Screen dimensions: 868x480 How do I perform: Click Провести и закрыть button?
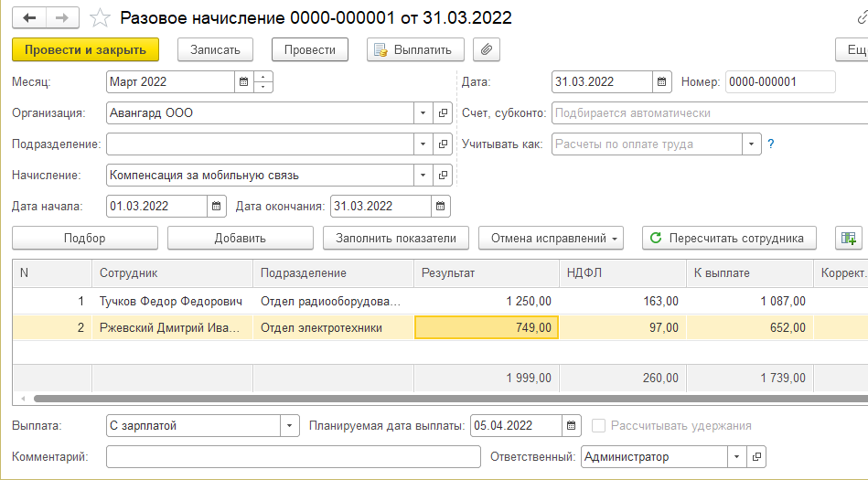85,49
